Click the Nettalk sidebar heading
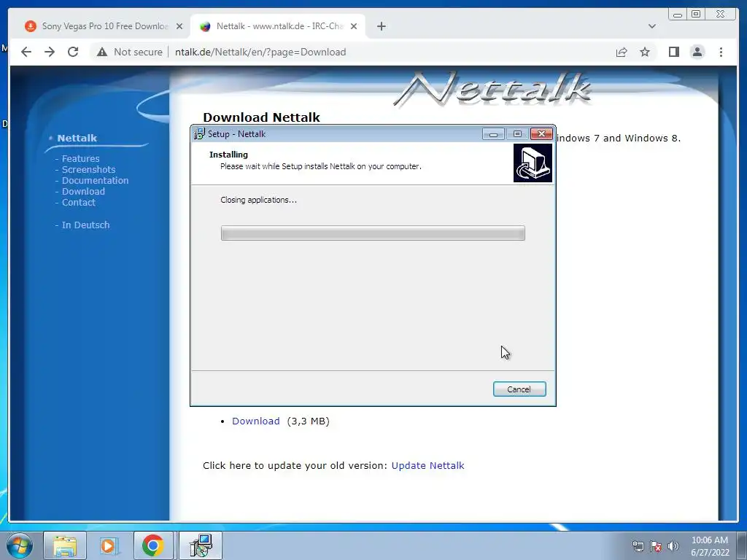This screenshot has width=747, height=560. pyautogui.click(x=77, y=138)
